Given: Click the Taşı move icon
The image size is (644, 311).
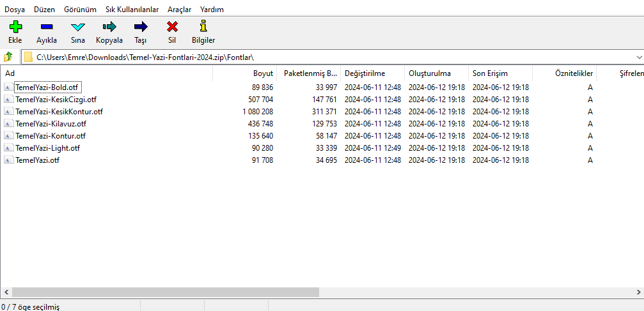Looking at the screenshot, I should click(141, 27).
